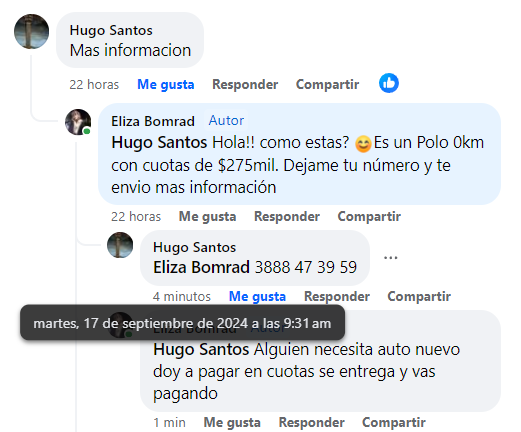Reply to the 3888 47 39 59 comment
This screenshot has width=521, height=432.
(x=337, y=296)
